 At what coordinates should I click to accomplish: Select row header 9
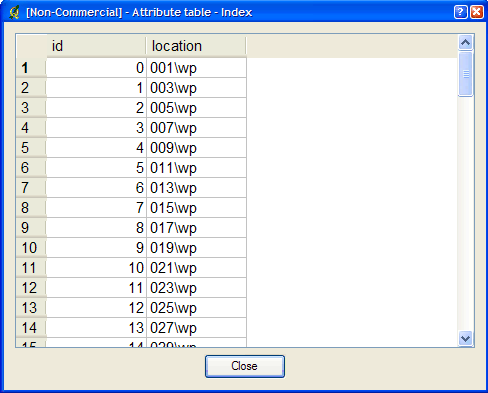pos(31,228)
